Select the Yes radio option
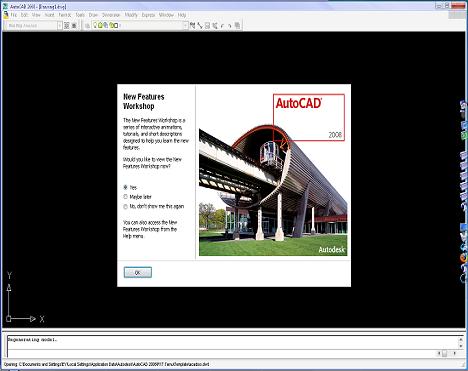The height and width of the screenshot is (371, 468). [126, 187]
